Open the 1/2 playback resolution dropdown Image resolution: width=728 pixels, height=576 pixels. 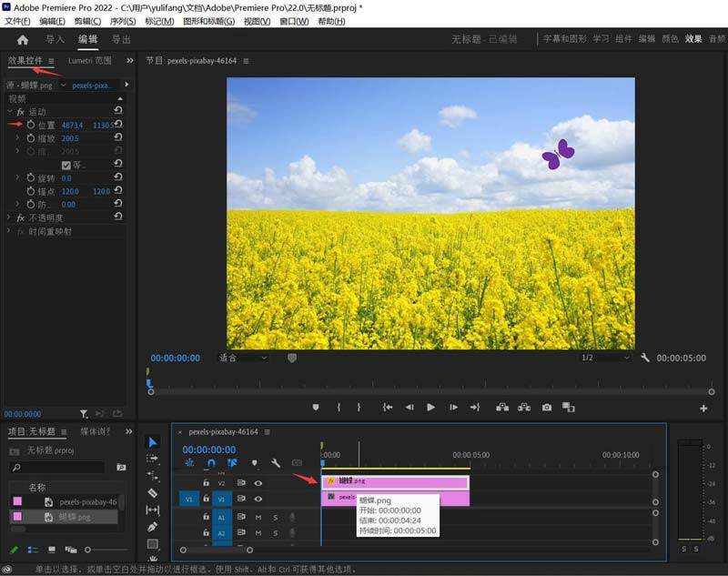point(604,359)
